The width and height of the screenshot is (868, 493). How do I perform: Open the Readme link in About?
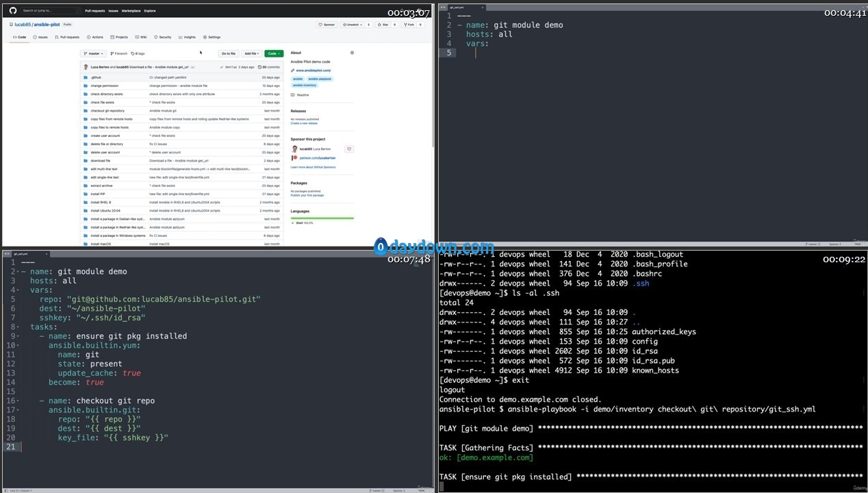(300, 95)
